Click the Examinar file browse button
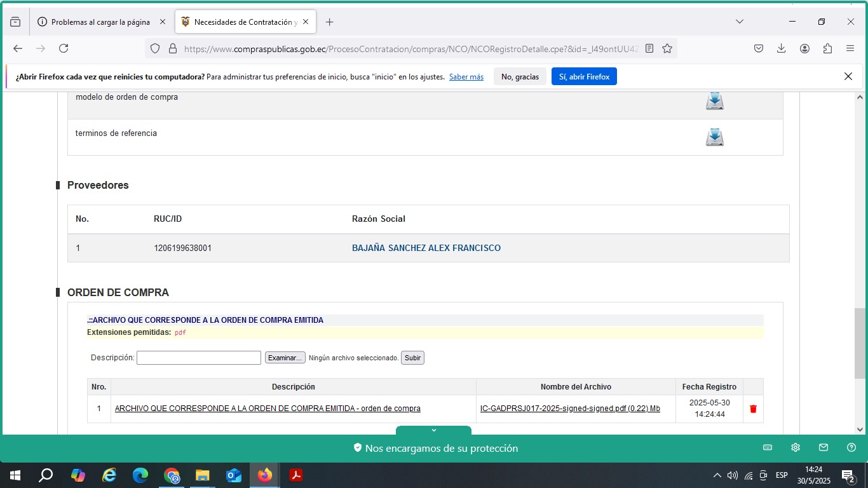The width and height of the screenshot is (868, 488). tap(285, 358)
